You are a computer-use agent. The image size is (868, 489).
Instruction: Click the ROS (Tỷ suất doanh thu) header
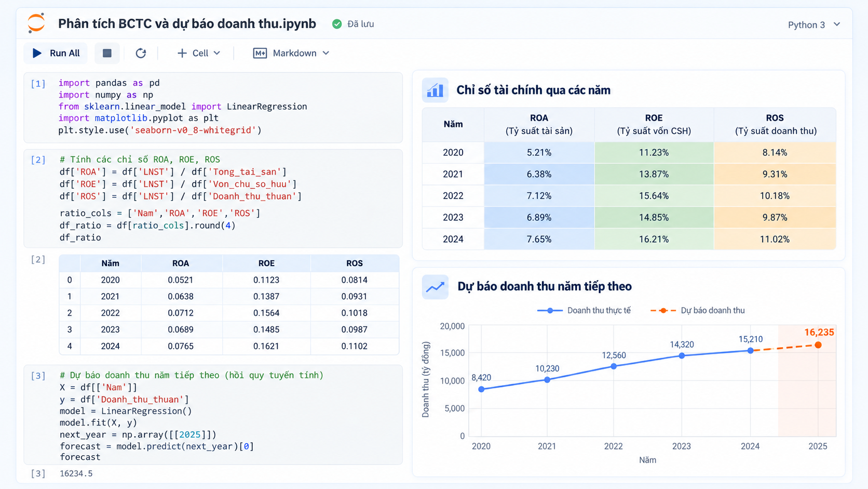[775, 125]
